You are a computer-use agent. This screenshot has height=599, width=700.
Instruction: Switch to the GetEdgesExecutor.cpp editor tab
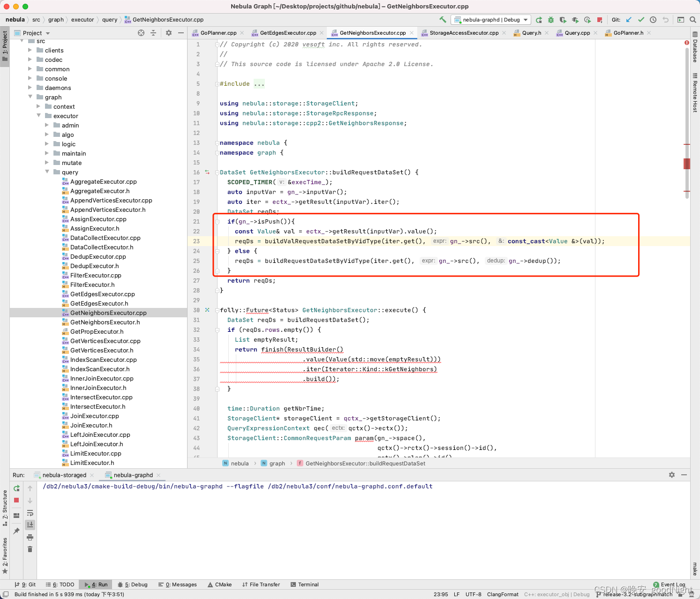point(288,33)
